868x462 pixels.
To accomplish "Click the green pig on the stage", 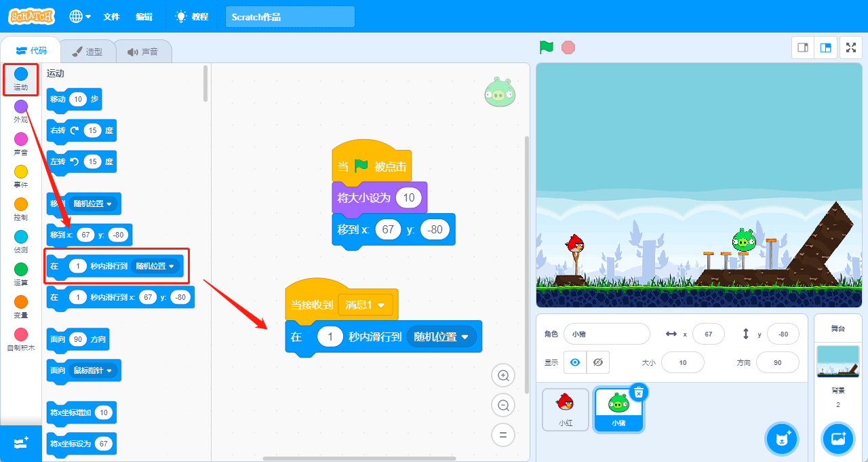I will tap(743, 240).
